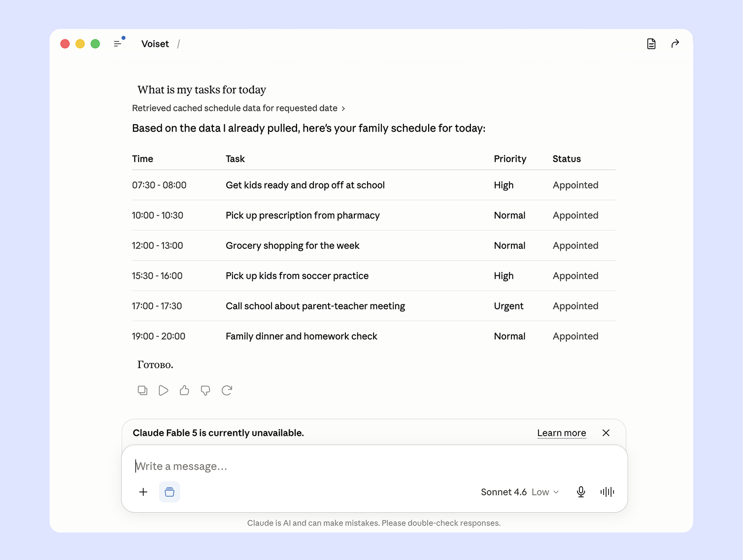The width and height of the screenshot is (743, 560).
Task: Select the Task column header
Action: (235, 159)
